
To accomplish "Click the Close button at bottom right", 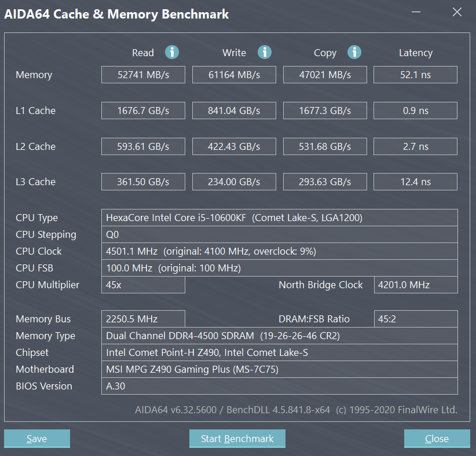I will click(x=437, y=438).
